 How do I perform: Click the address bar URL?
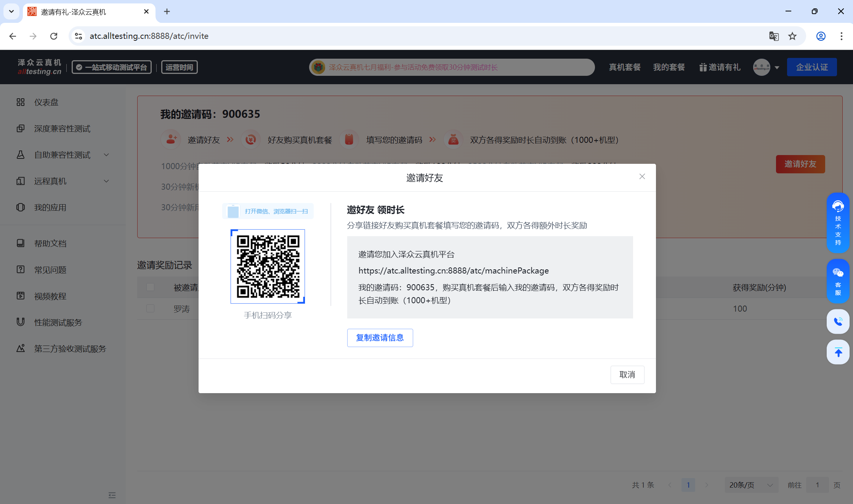click(149, 36)
